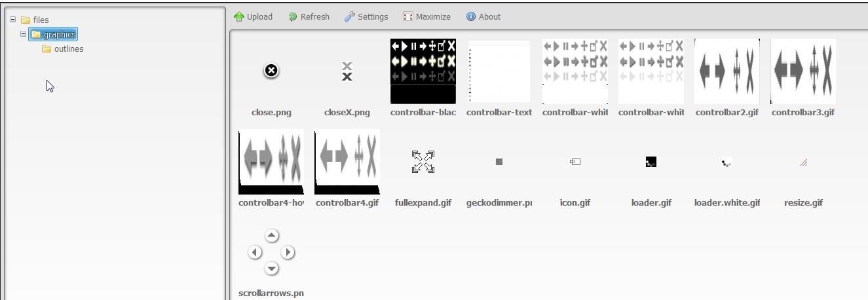Viewport: 868px width, 300px height.
Task: Select the scrollarrows.png thumbnail
Action: (271, 252)
